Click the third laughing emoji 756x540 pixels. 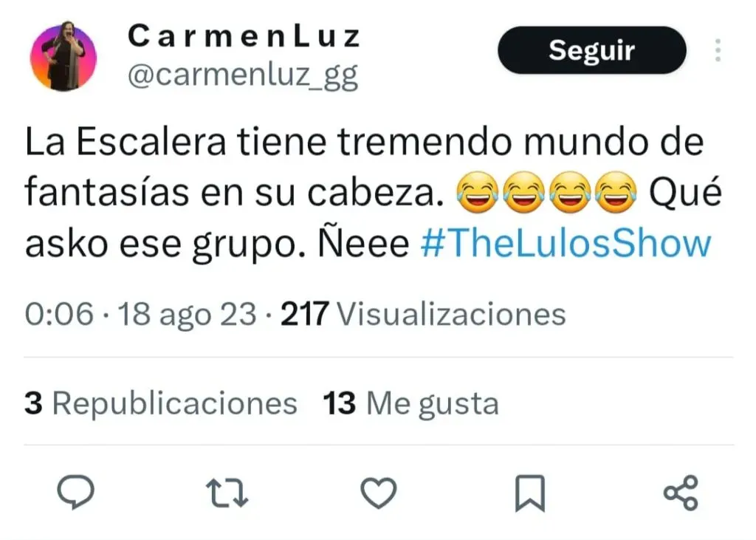tap(570, 192)
